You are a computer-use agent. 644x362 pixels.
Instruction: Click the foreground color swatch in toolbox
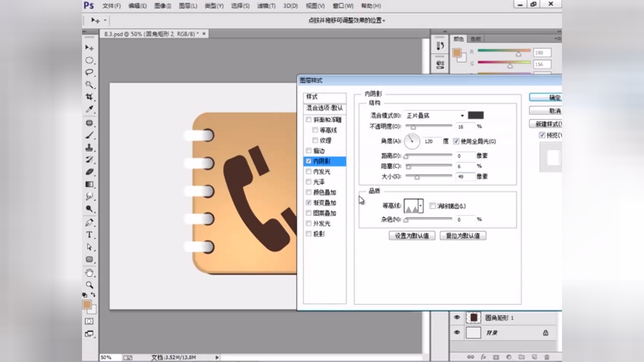click(x=87, y=305)
